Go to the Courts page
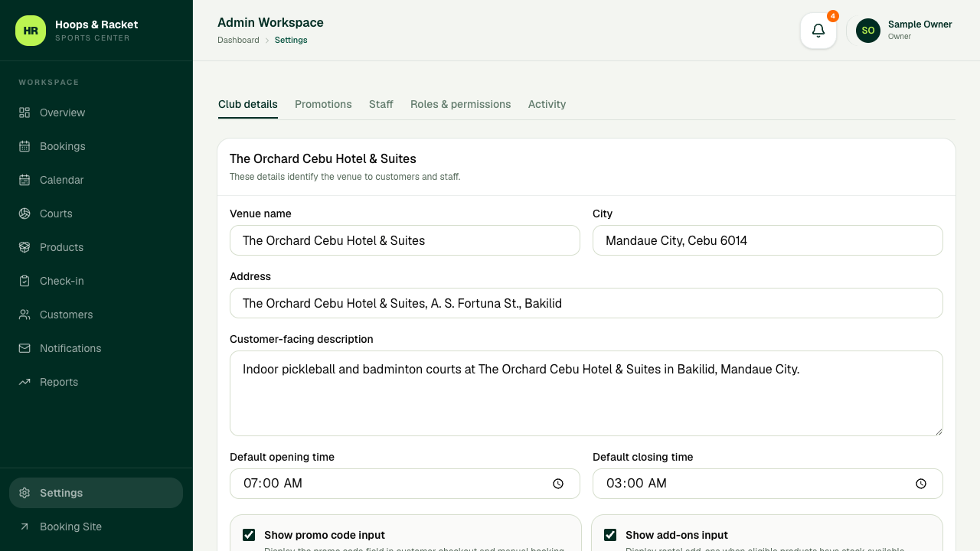The height and width of the screenshot is (551, 980). tap(96, 214)
